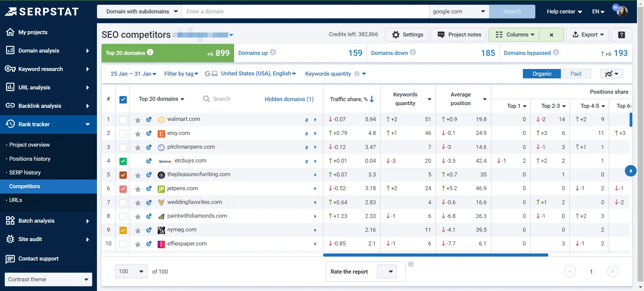This screenshot has width=644, height=291.
Task: Close Columns panel with X button
Action: point(551,34)
